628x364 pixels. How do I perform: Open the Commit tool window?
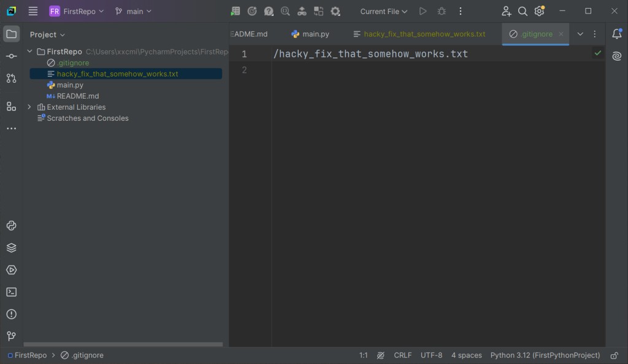11,56
